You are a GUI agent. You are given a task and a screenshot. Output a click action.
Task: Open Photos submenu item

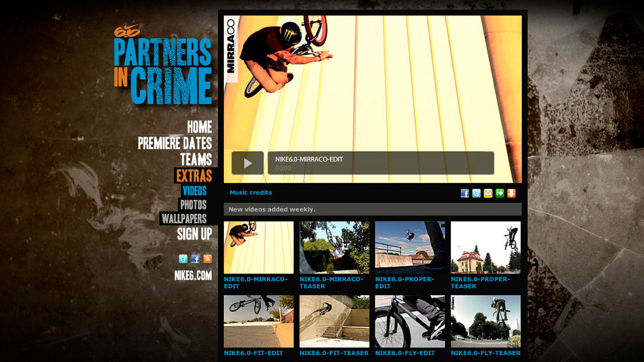tap(193, 205)
